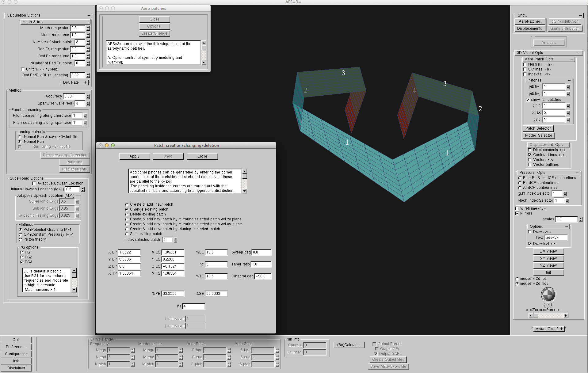Close the Patch creation dialog via Close button
The height and width of the screenshot is (373, 588).
point(202,156)
